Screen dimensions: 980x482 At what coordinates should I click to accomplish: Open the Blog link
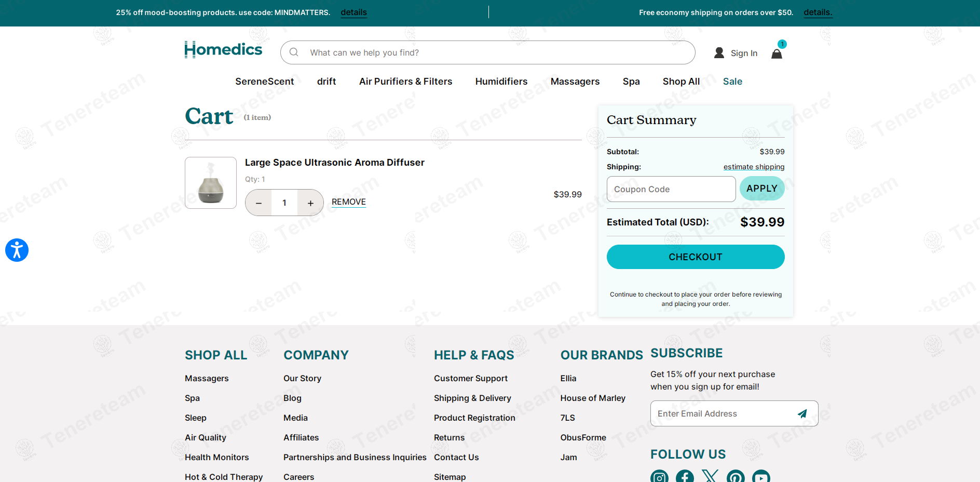292,398
